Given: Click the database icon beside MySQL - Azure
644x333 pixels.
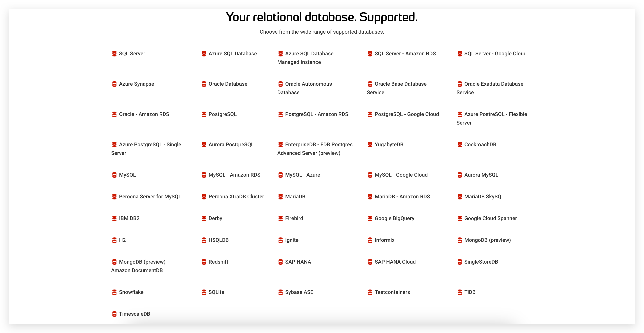Looking at the screenshot, I should pos(280,175).
